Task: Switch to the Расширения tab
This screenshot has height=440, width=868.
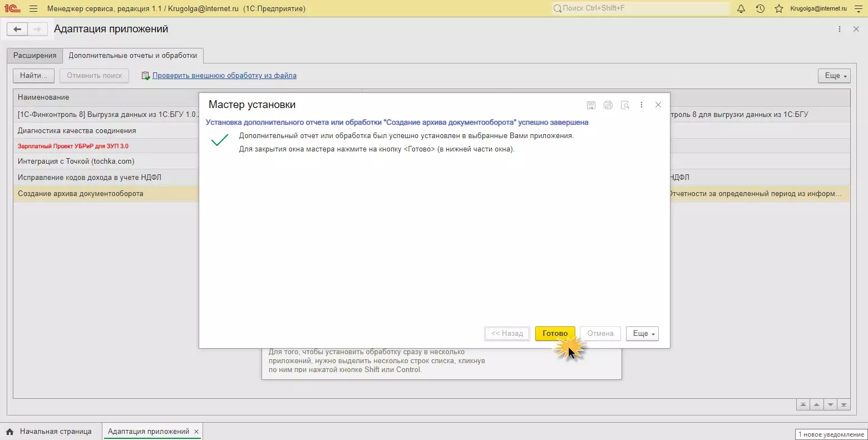Action: pos(35,56)
